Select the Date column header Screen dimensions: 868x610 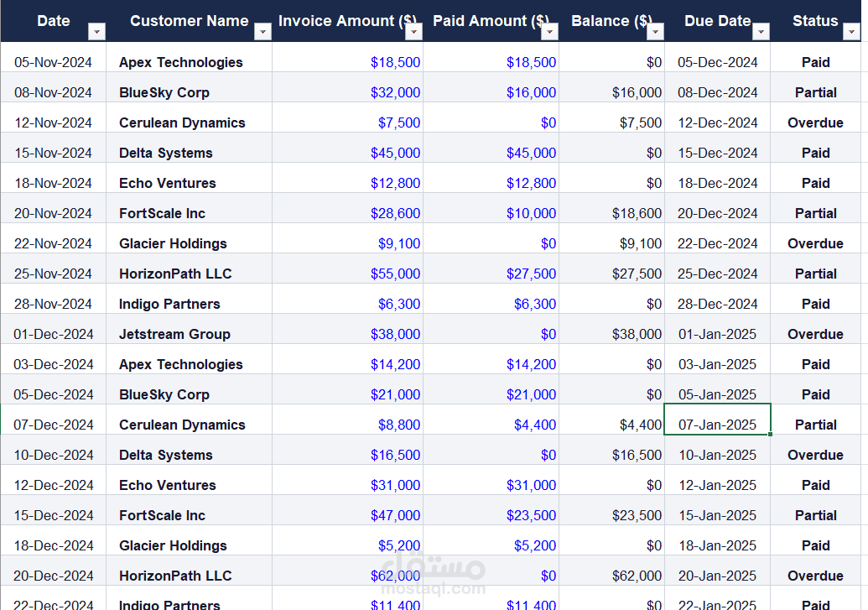(53, 20)
